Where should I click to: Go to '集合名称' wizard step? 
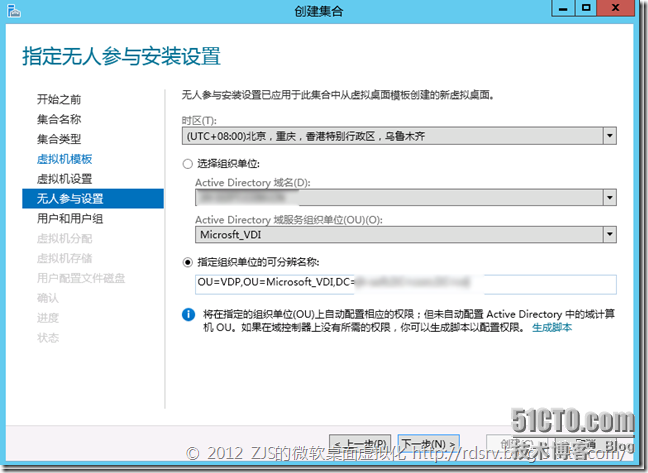pos(59,119)
